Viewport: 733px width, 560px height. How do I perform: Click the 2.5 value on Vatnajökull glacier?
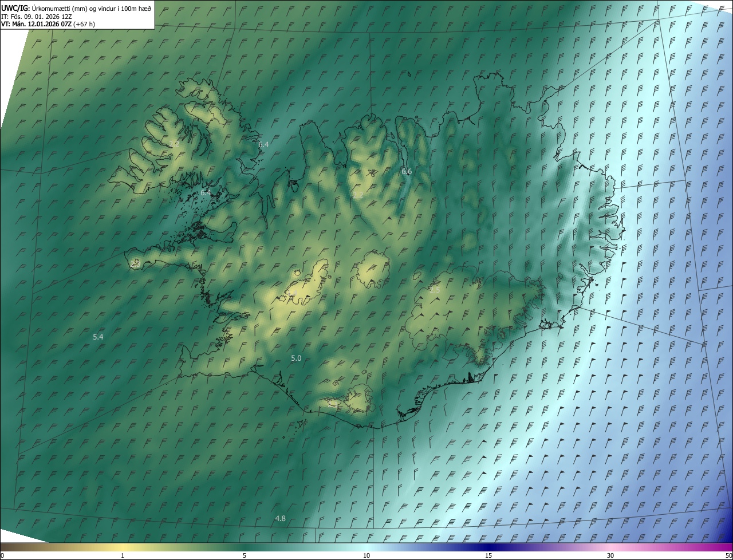pyautogui.click(x=435, y=290)
